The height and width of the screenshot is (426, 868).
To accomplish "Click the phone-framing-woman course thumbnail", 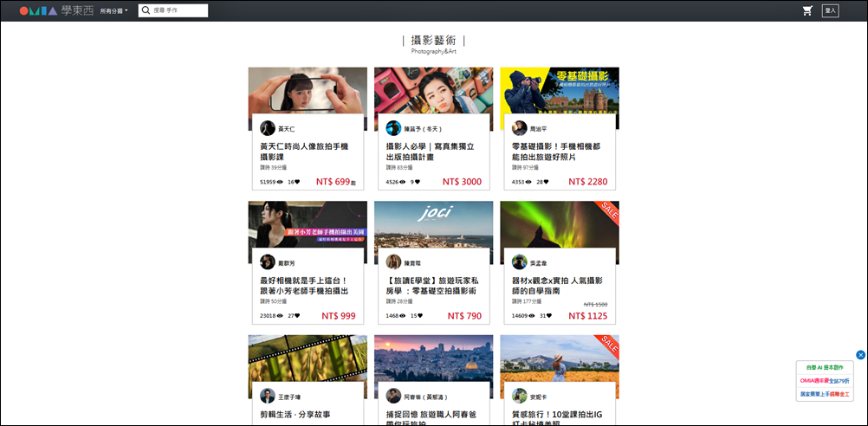I will 308,90.
